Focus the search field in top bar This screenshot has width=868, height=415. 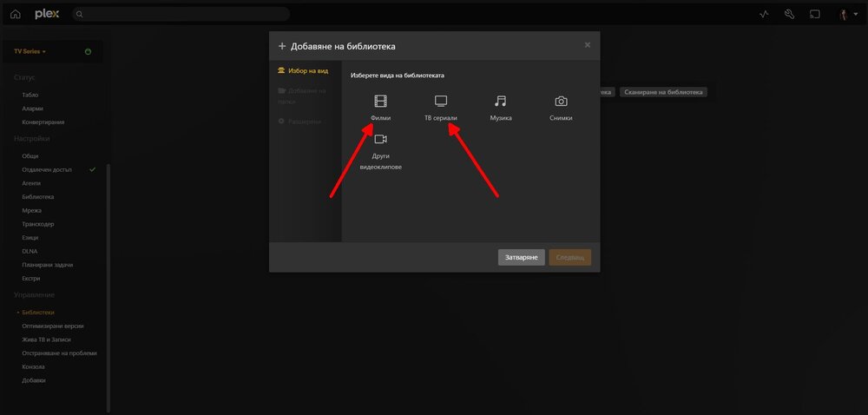[x=181, y=15]
